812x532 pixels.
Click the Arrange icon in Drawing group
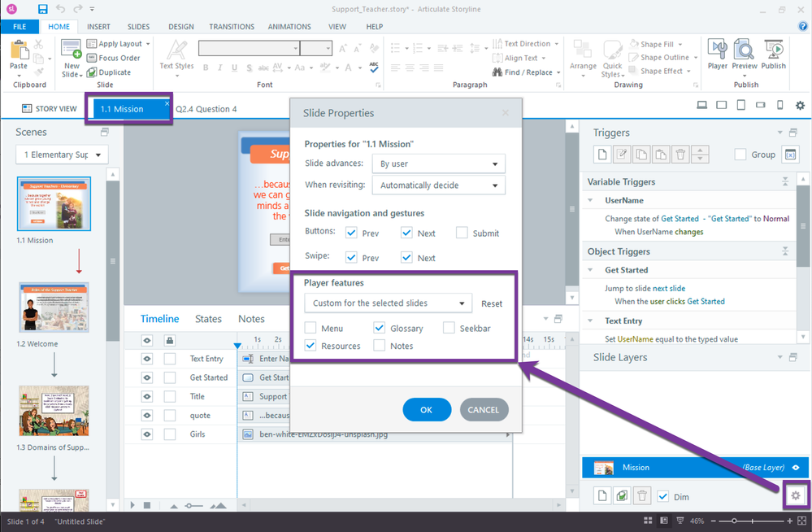(x=583, y=54)
